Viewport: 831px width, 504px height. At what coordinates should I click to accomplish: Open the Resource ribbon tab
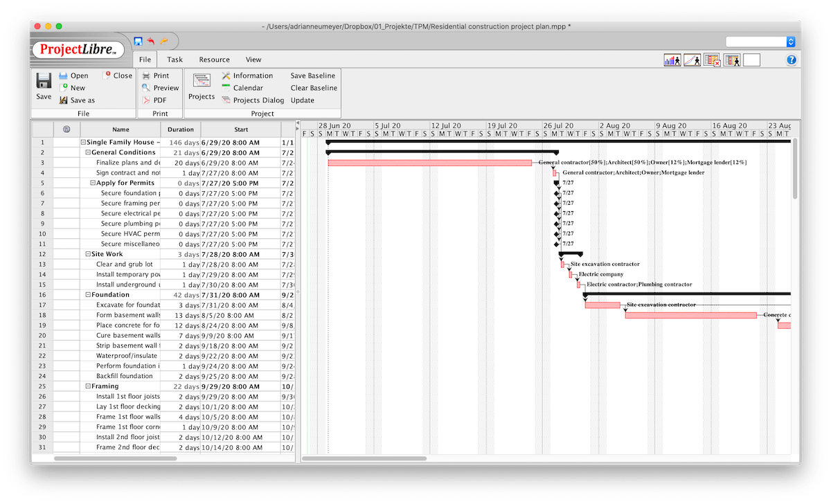coord(214,60)
